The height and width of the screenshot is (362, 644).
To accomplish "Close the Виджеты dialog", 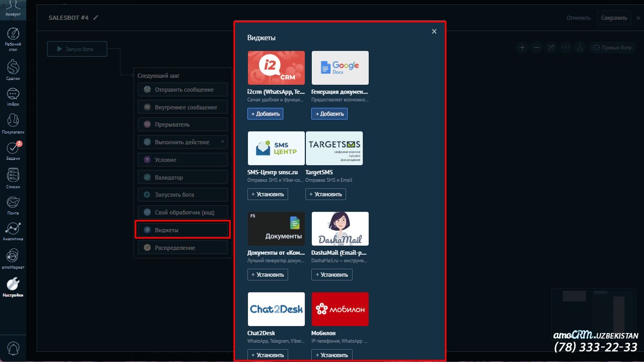I will click(x=434, y=32).
